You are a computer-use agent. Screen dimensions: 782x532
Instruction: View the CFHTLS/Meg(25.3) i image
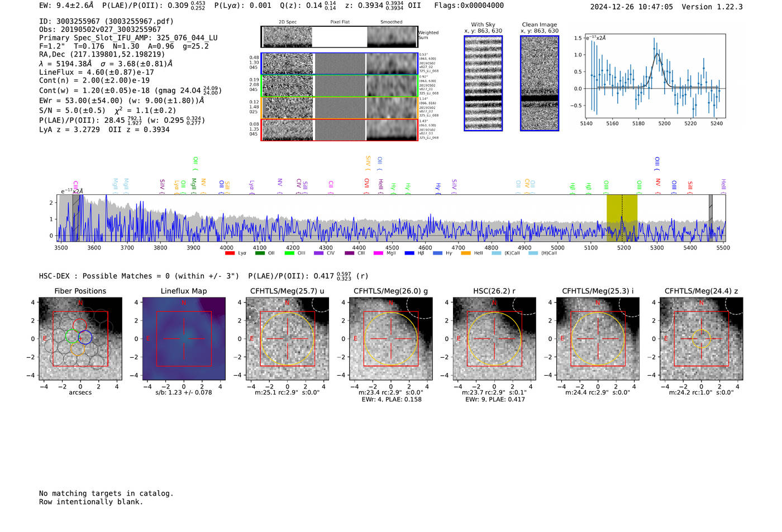(598, 339)
